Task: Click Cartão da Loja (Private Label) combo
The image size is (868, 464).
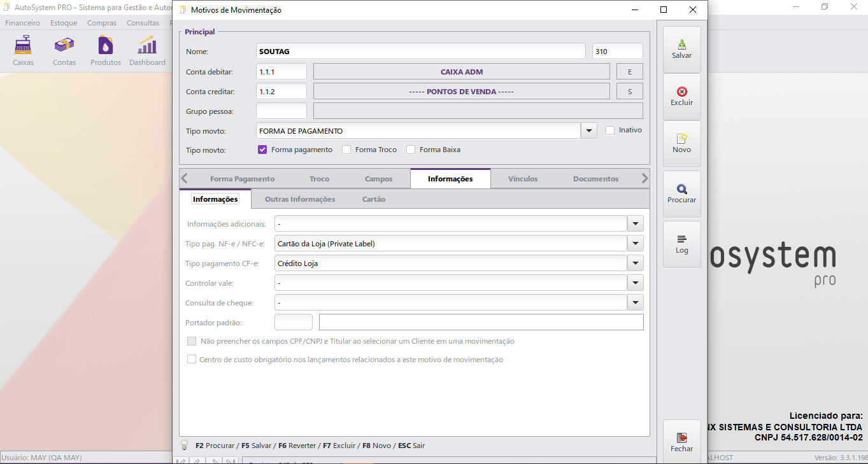Action: coord(451,243)
